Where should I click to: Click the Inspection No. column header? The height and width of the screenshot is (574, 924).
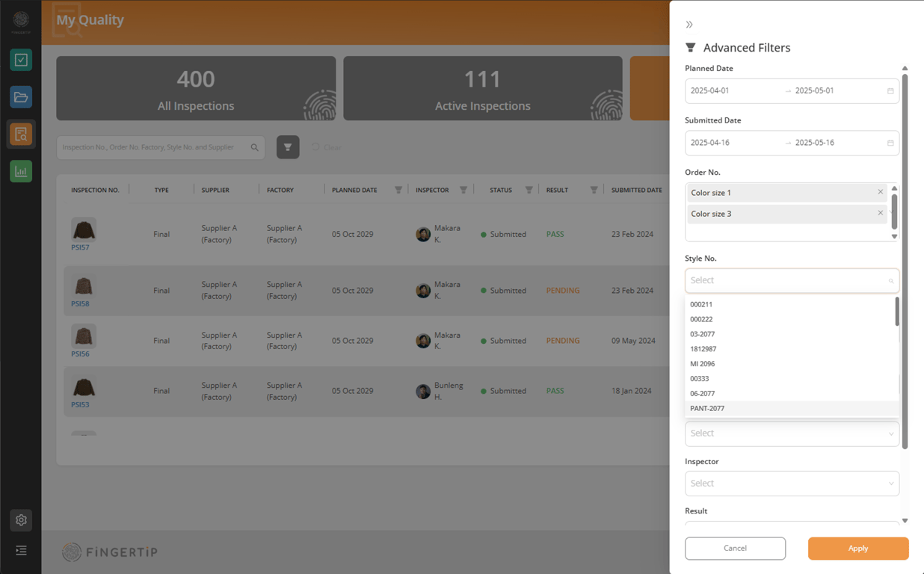[95, 190]
